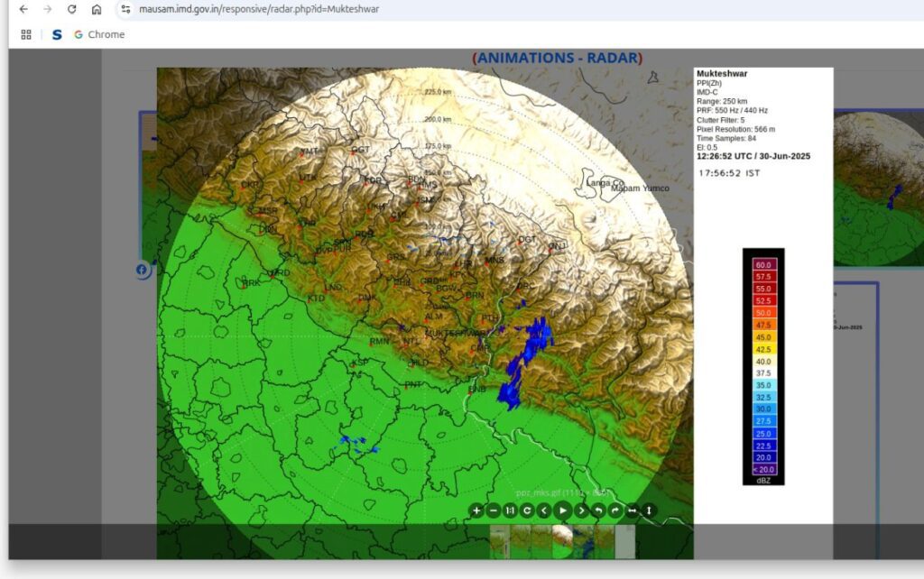View site information icon in address bar
The image size is (924, 579).
(x=125, y=9)
